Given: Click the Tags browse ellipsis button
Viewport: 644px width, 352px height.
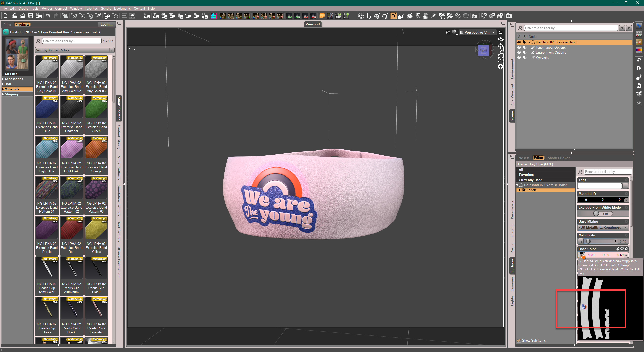Looking at the screenshot, I should click(625, 186).
